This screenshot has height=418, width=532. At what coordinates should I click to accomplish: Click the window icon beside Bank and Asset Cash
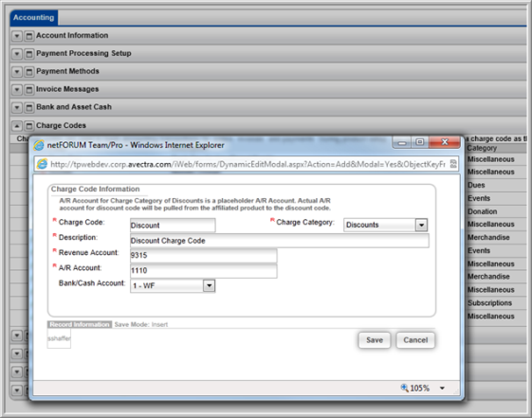[x=29, y=107]
